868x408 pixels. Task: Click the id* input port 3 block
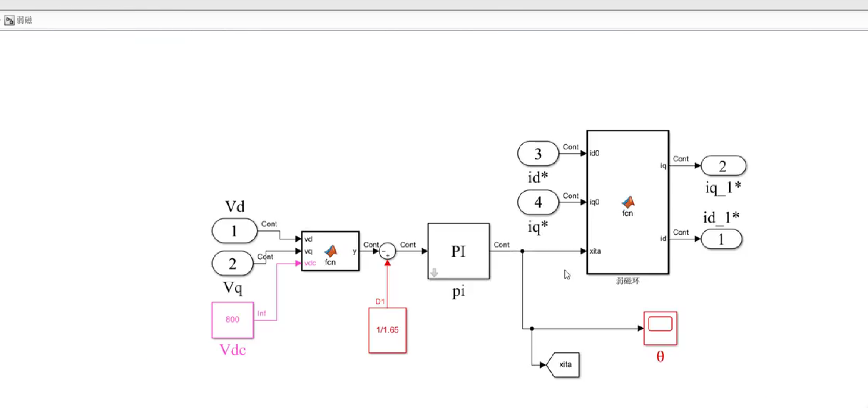538,153
